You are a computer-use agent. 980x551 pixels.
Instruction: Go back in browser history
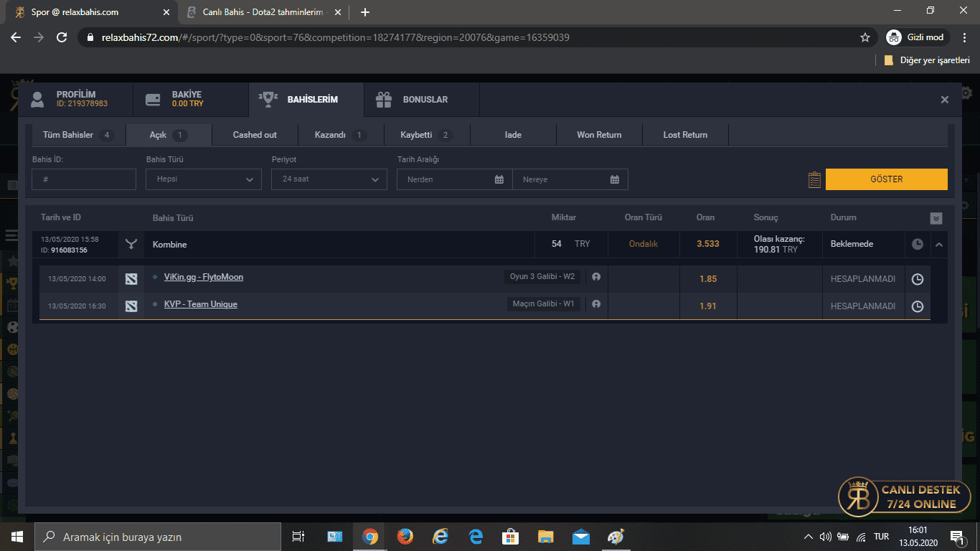16,37
